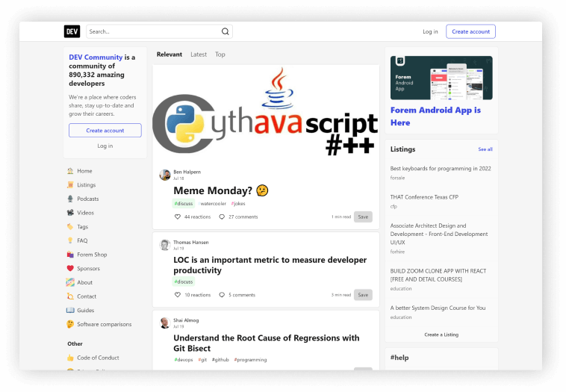Viewport: 566px width, 392px height.
Task: Click the FAQ lightbulb icon
Action: 70,240
